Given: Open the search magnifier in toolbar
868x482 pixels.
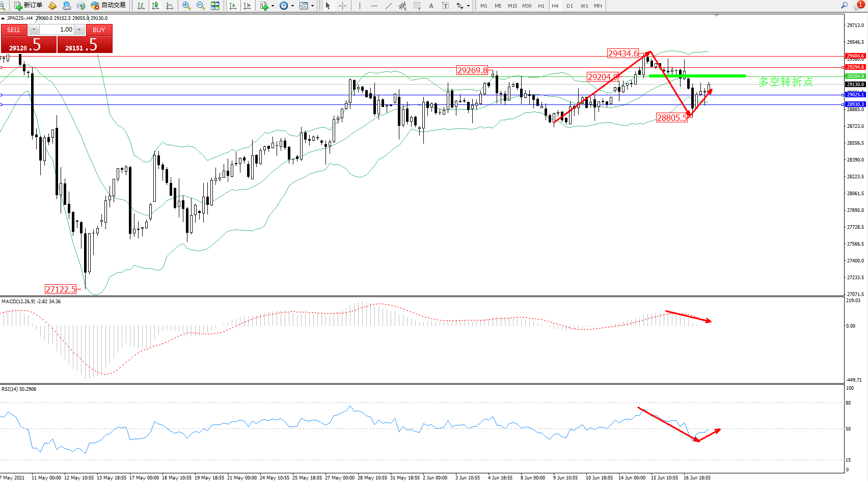Looking at the screenshot, I should point(844,6).
